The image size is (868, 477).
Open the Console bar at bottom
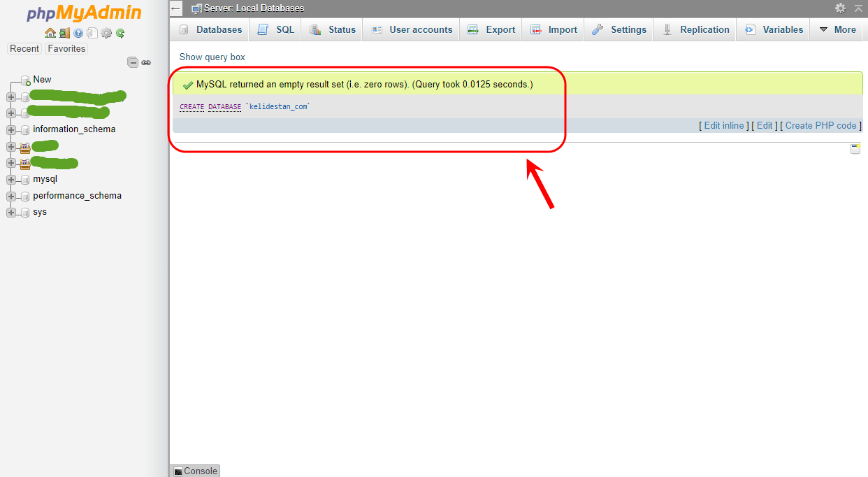195,471
